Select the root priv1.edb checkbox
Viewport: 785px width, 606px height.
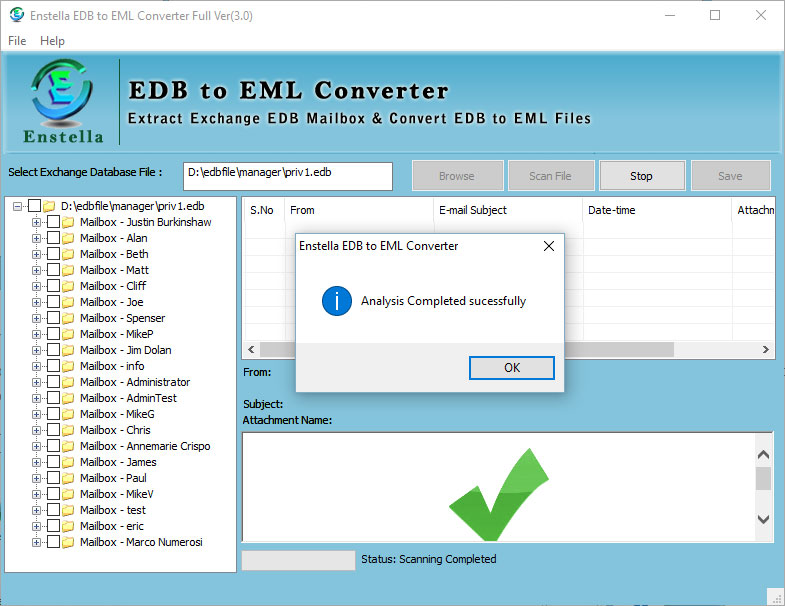pyautogui.click(x=34, y=206)
